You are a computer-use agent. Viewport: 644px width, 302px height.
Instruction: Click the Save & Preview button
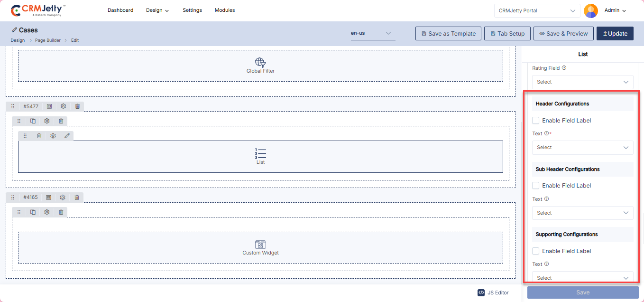click(x=563, y=34)
